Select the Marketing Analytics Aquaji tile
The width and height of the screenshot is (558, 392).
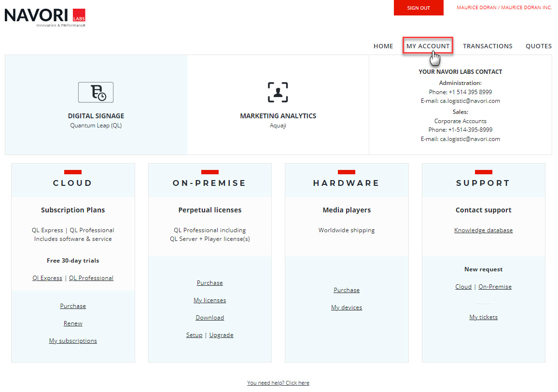pos(278,105)
